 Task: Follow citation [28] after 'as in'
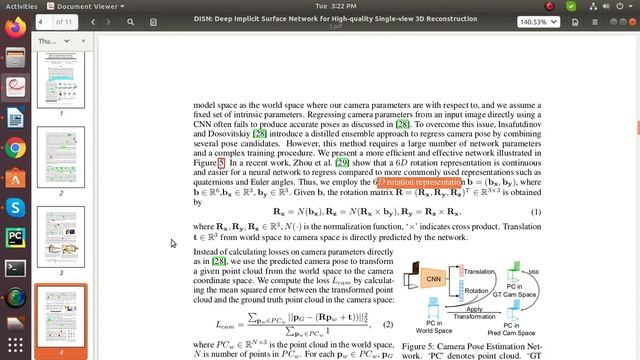(x=219, y=261)
